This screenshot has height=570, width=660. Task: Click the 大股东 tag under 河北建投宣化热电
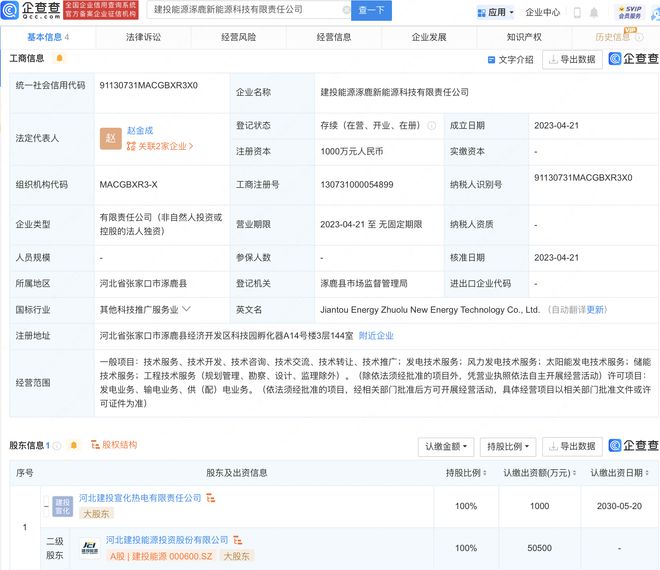tap(97, 514)
